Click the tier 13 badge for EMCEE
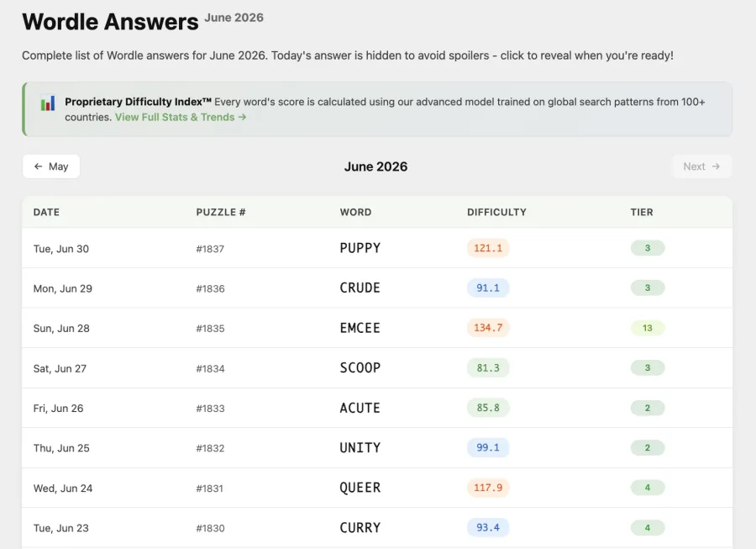Viewport: 756px width, 549px height. click(648, 328)
